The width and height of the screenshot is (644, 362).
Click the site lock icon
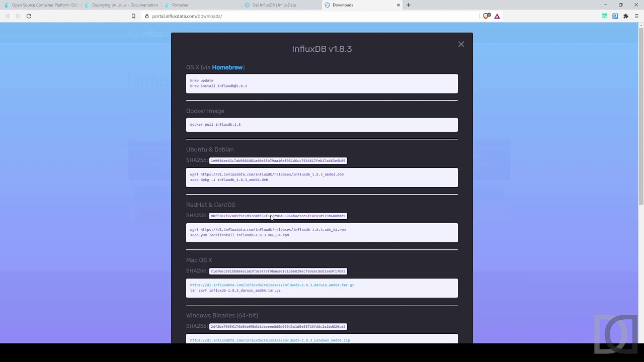tap(147, 16)
